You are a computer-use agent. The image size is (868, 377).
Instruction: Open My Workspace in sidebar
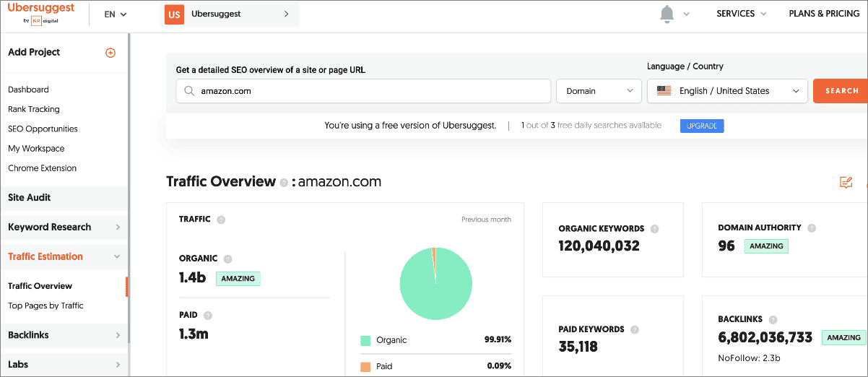[36, 148]
